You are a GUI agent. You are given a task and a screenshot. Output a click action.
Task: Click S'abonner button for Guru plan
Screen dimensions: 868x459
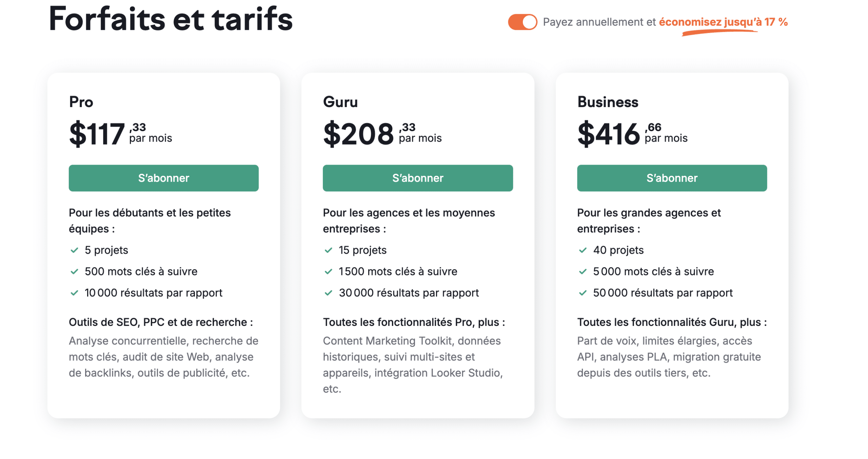point(417,178)
